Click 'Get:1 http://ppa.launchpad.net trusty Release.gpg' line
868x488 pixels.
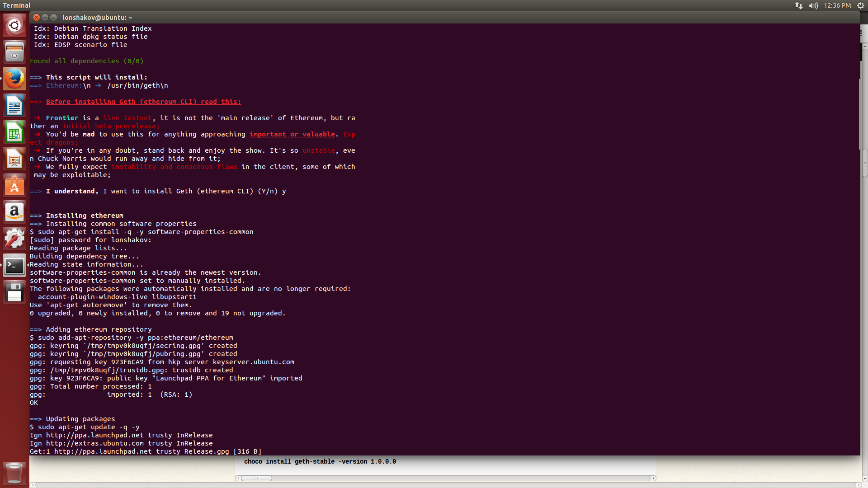[x=146, y=451]
